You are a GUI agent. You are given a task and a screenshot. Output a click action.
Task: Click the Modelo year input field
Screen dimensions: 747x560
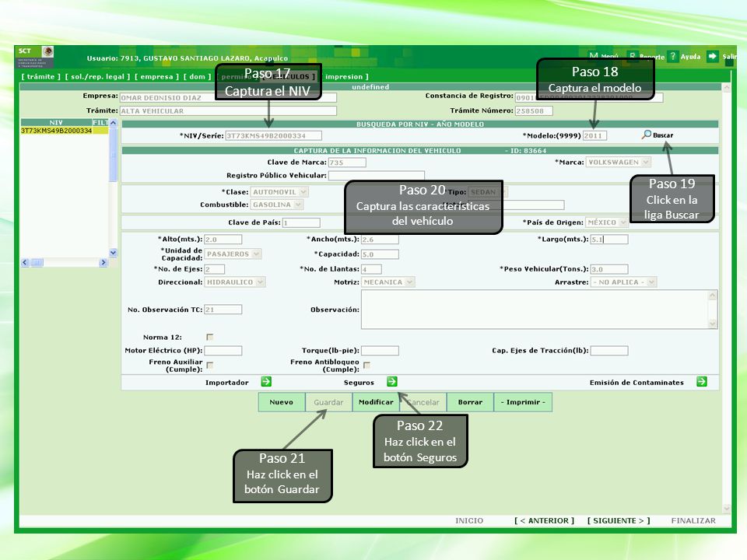coord(594,135)
